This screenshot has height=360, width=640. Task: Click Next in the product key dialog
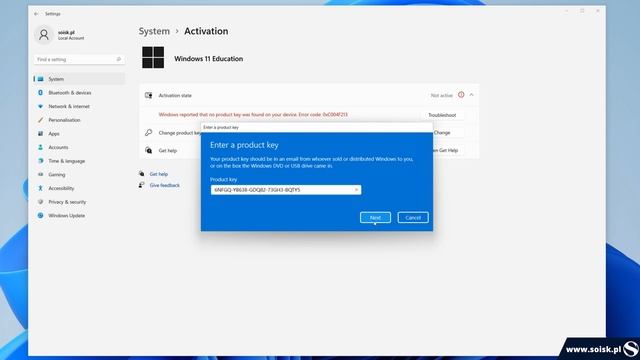coord(375,218)
